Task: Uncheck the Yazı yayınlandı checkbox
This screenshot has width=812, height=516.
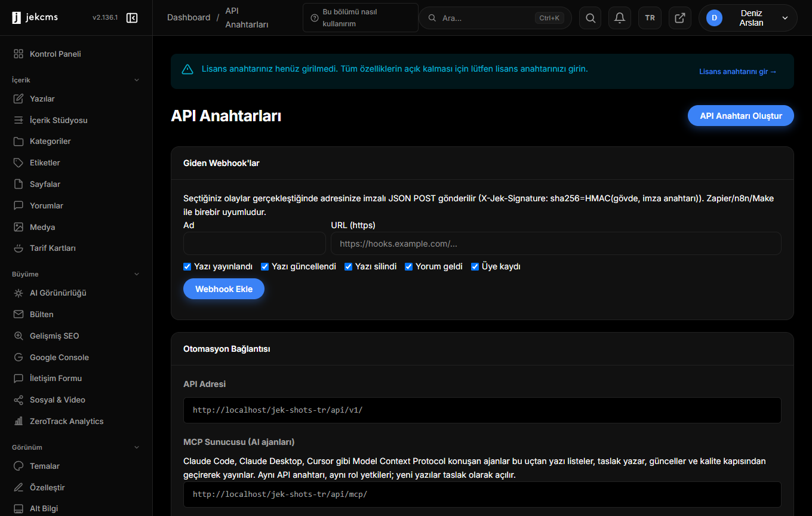Action: click(x=187, y=266)
